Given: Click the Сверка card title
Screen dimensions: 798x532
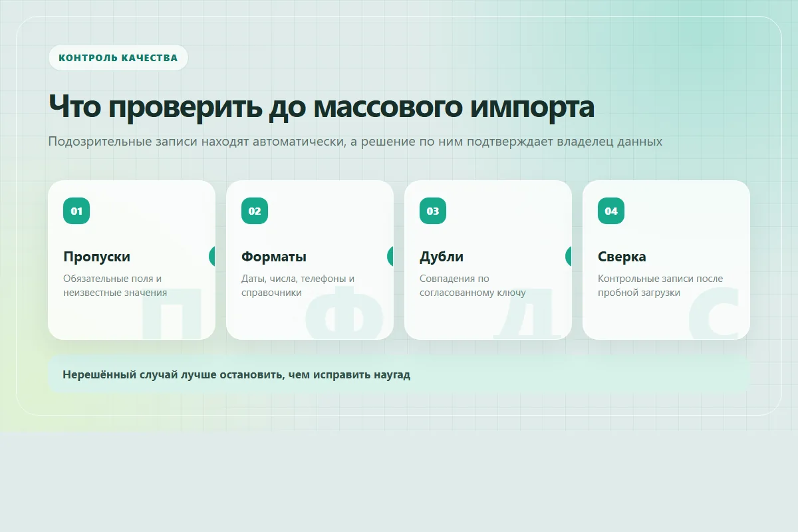Looking at the screenshot, I should (x=622, y=257).
